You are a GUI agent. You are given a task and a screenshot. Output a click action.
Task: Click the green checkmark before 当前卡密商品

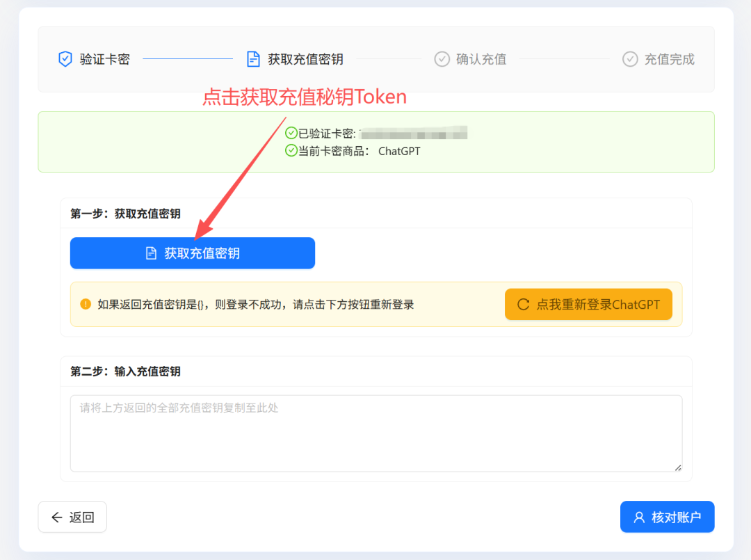[x=291, y=151]
